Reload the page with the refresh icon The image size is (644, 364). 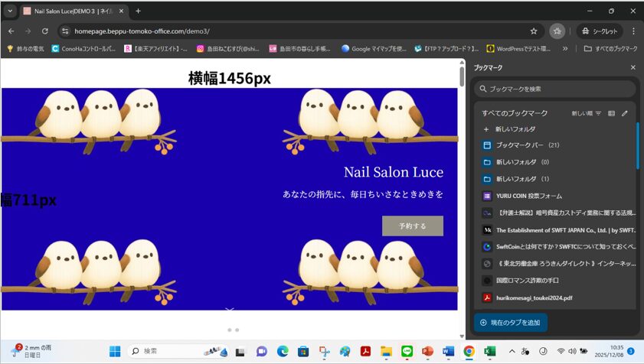pyautogui.click(x=44, y=31)
